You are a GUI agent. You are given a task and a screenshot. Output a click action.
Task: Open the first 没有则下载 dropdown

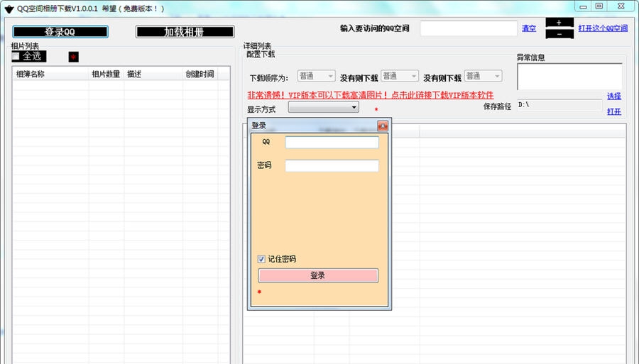point(399,76)
